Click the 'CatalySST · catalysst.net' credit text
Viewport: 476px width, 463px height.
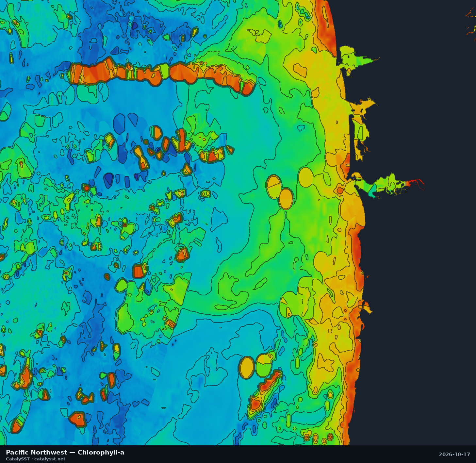tap(36, 459)
